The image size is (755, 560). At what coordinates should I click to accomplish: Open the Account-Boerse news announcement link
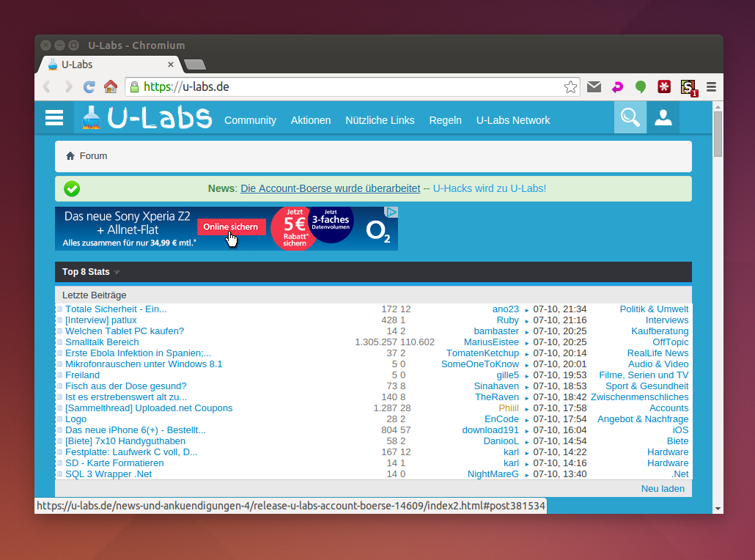pyautogui.click(x=330, y=188)
